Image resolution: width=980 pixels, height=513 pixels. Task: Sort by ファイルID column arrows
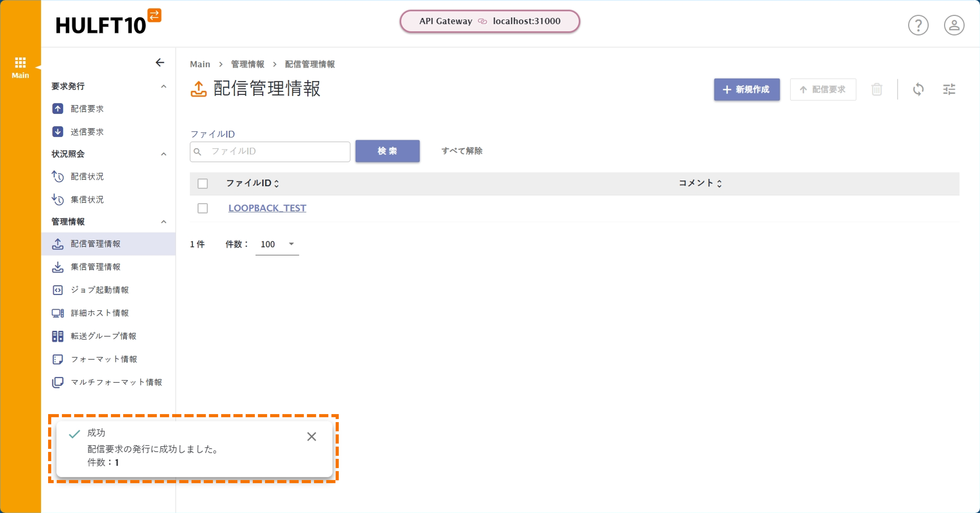point(277,183)
